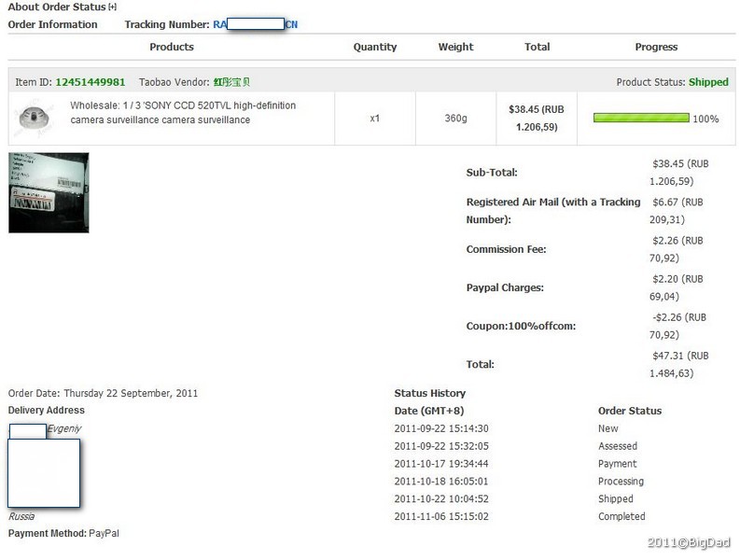Click the Products column header

click(172, 47)
